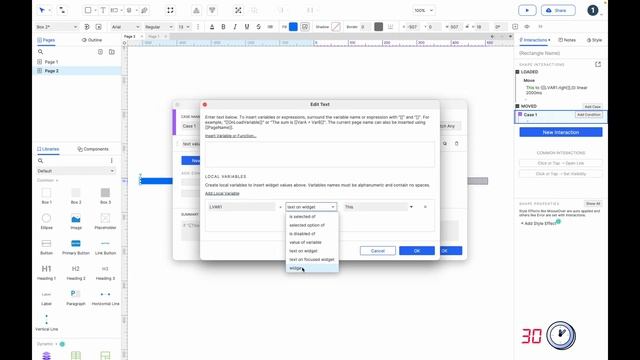Open the blue fill color swatch
Image resolution: width=640 pixels, height=360 pixels.
pyautogui.click(x=293, y=27)
